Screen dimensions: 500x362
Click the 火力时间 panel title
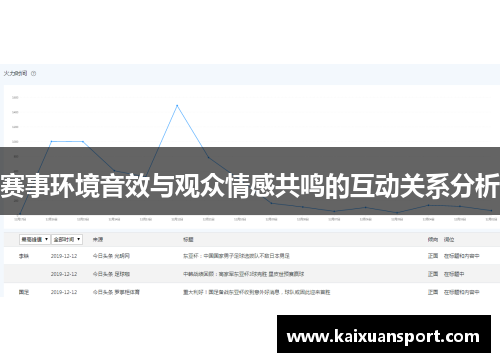(x=15, y=73)
